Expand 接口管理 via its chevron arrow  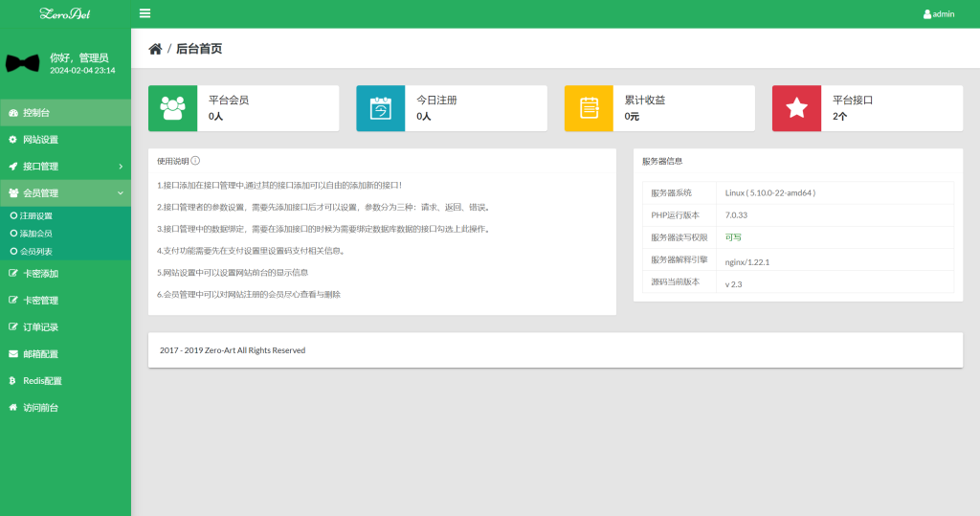pyautogui.click(x=121, y=167)
